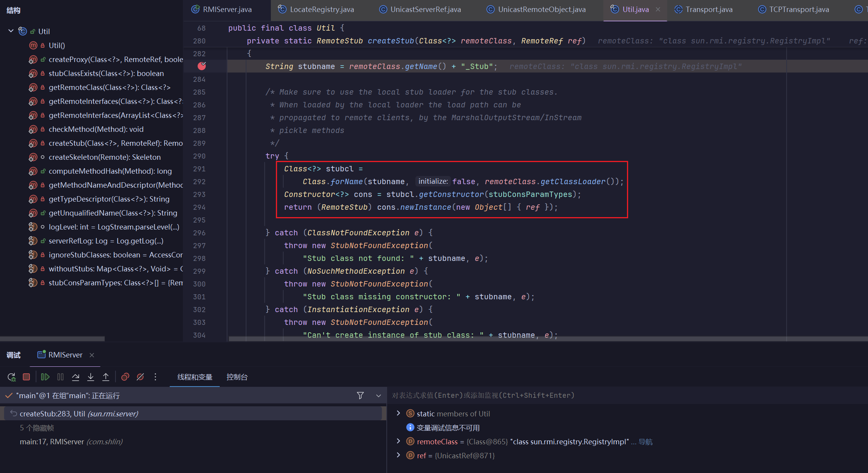The width and height of the screenshot is (868, 473).
Task: Collapse the Util node in structure tree
Action: click(x=11, y=31)
